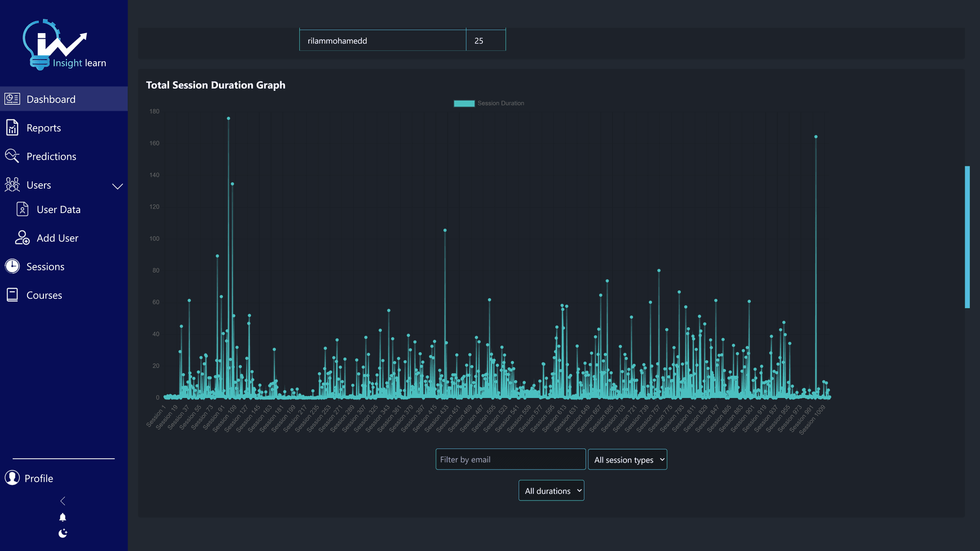Collapse the Users submenu chevron
Viewport: 980px width, 551px height.
click(x=117, y=186)
